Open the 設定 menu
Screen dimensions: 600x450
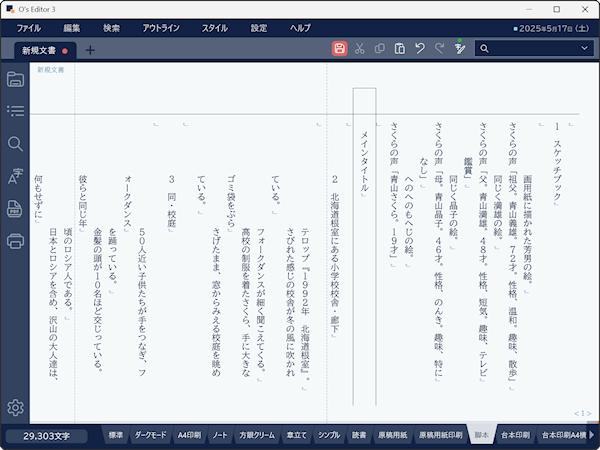point(259,28)
